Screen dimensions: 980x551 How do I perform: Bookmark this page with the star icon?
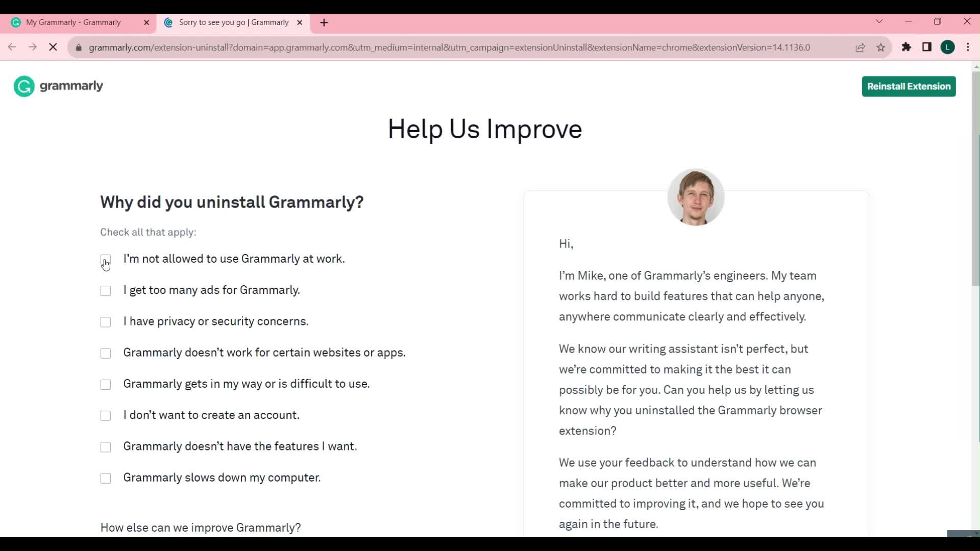(881, 47)
